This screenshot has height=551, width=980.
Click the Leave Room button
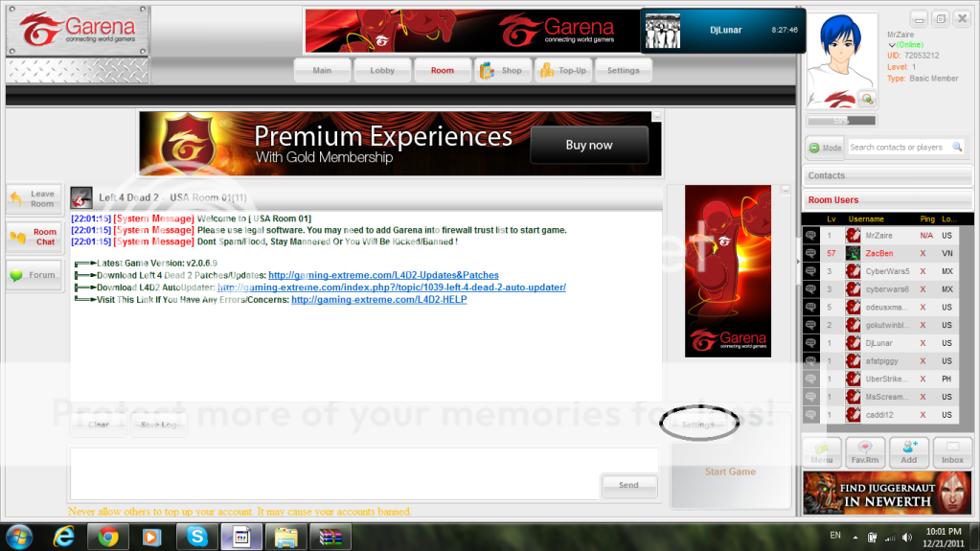coord(34,199)
